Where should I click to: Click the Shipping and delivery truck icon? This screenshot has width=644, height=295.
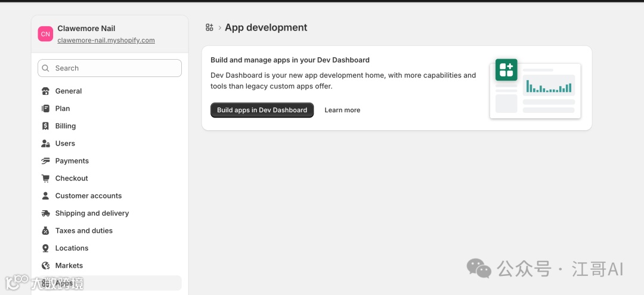[x=45, y=213]
